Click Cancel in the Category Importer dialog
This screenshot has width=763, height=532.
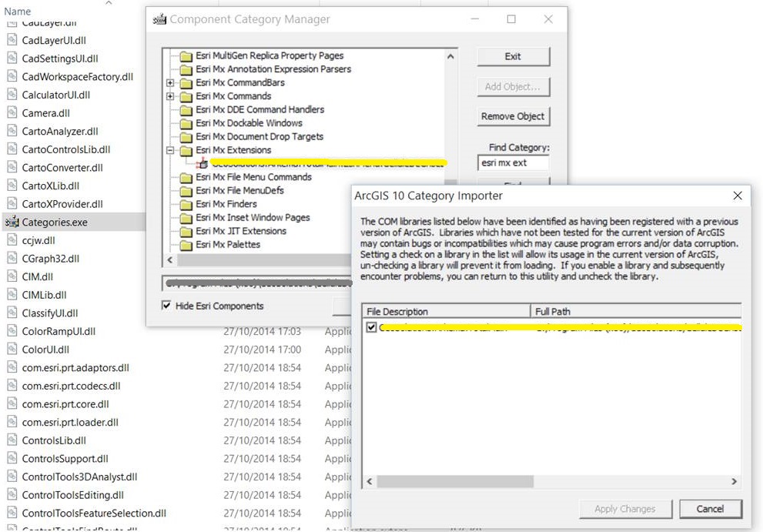(711, 509)
